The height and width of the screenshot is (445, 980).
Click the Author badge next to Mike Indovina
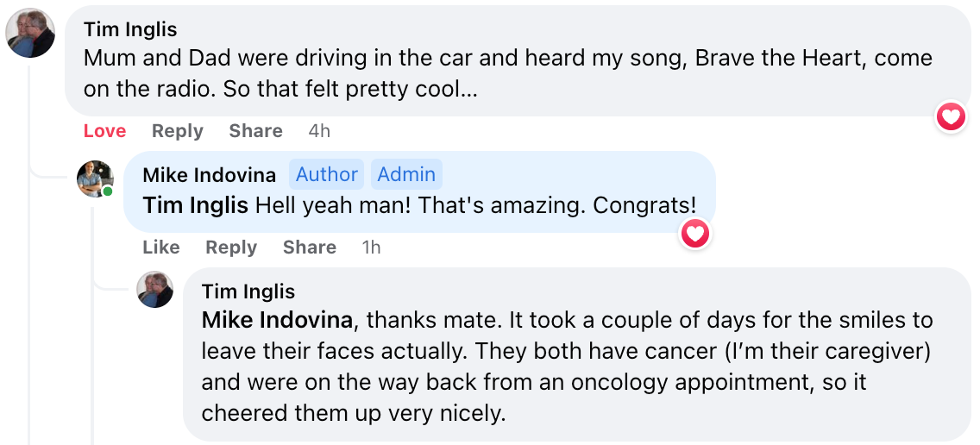[326, 174]
